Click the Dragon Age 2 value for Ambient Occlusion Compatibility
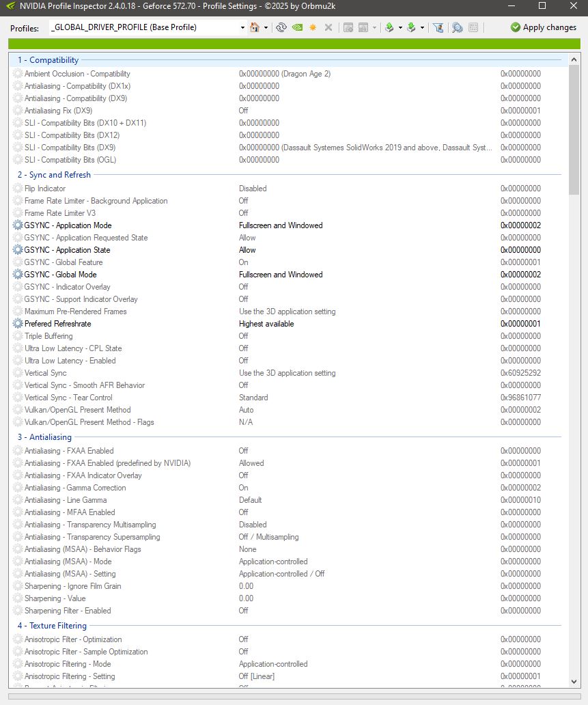The image size is (588, 705). coord(285,74)
